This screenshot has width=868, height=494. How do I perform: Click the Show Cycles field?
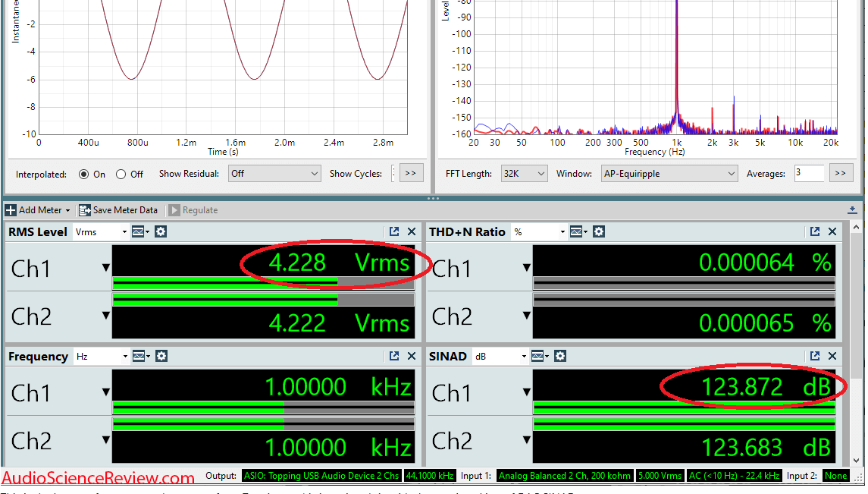(393, 173)
